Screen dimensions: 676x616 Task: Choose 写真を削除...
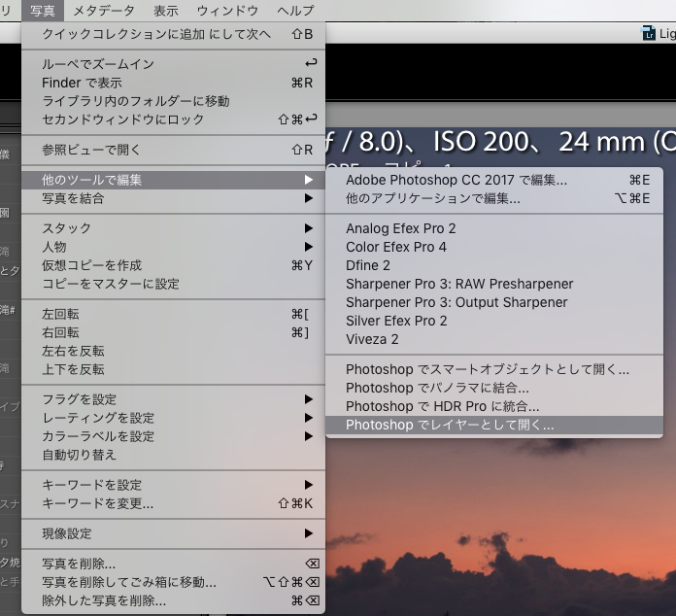point(173,564)
